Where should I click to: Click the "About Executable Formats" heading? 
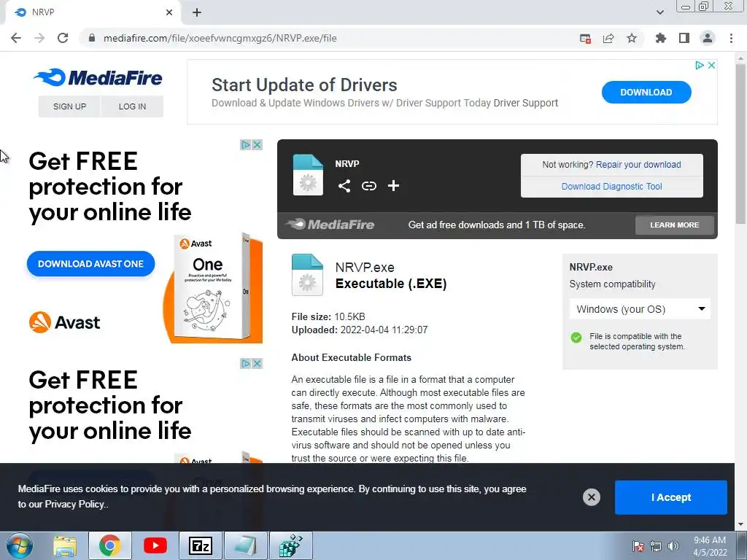point(352,357)
